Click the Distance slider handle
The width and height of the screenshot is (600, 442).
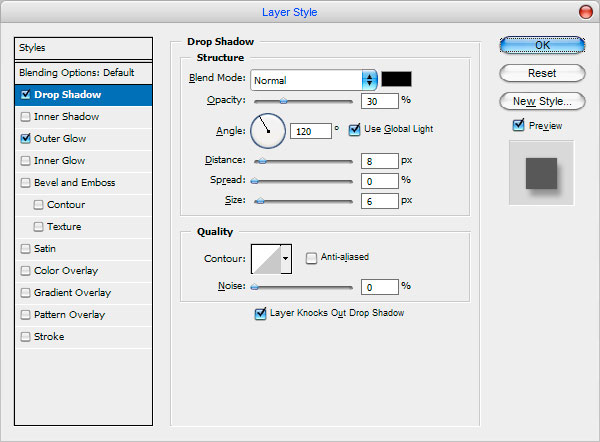[x=262, y=161]
